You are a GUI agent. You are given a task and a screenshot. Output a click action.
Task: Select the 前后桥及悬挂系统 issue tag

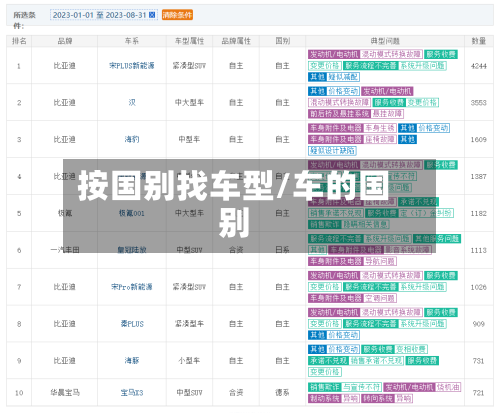coord(339,114)
